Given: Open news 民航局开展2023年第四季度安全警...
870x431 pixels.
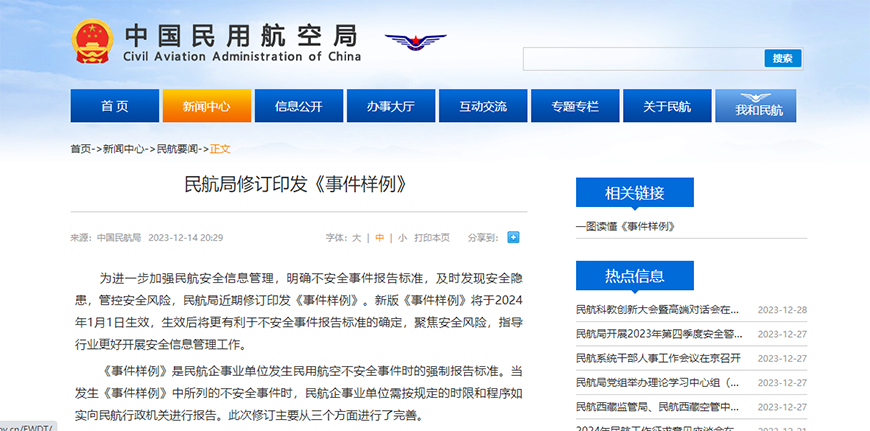Looking at the screenshot, I should 659,334.
